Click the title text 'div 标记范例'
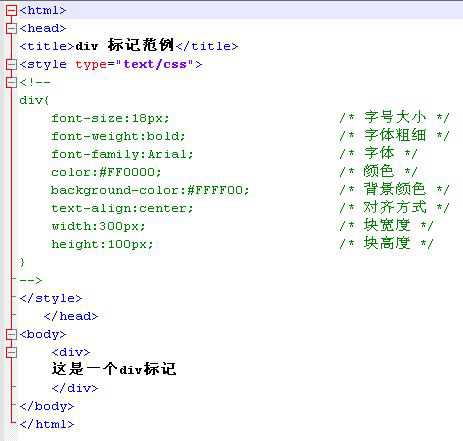This screenshot has height=441, width=463. (125, 45)
